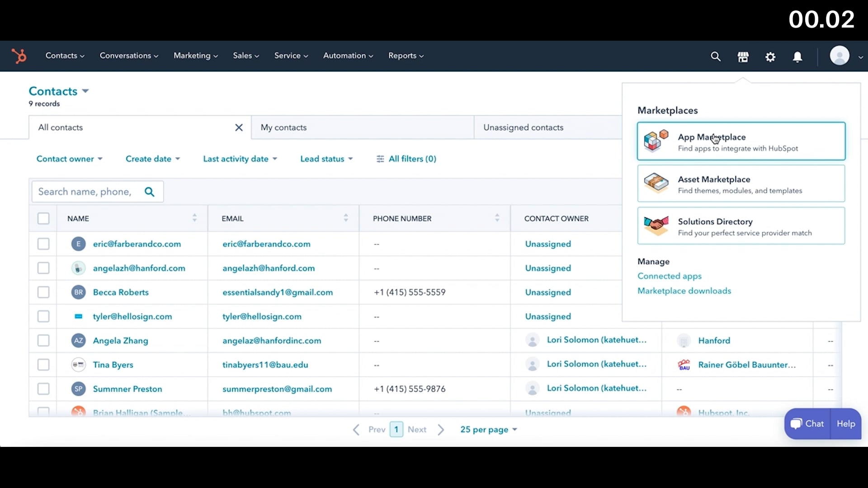Check the select-all checkbox in the table header

43,218
